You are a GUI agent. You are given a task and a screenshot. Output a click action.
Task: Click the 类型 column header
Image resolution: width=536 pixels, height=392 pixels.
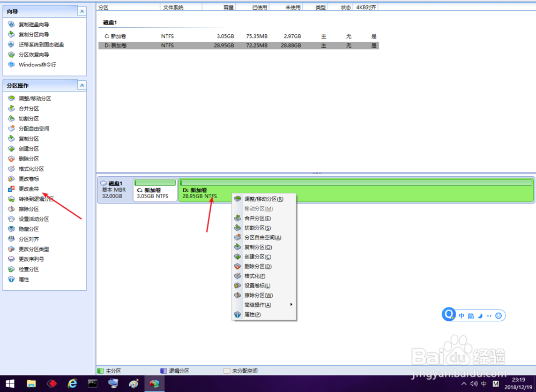pyautogui.click(x=315, y=7)
